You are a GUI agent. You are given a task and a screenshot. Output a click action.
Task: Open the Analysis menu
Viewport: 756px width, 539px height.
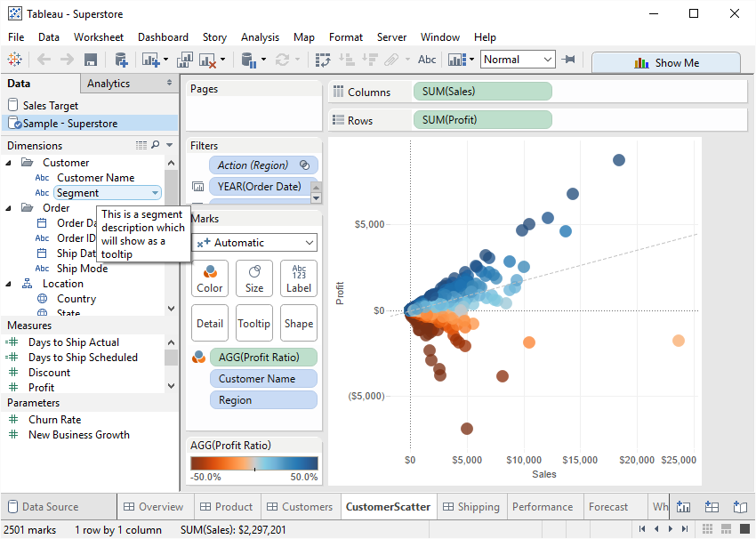[x=260, y=37]
